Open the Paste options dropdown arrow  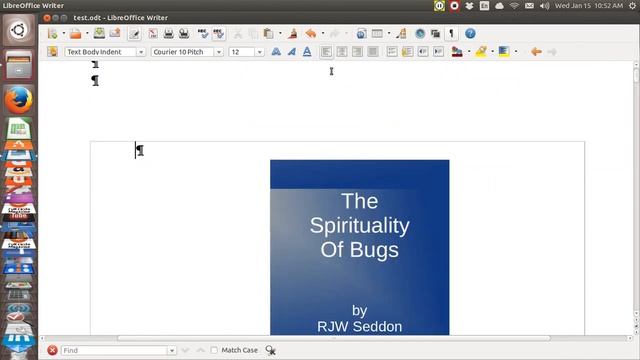pos(280,33)
